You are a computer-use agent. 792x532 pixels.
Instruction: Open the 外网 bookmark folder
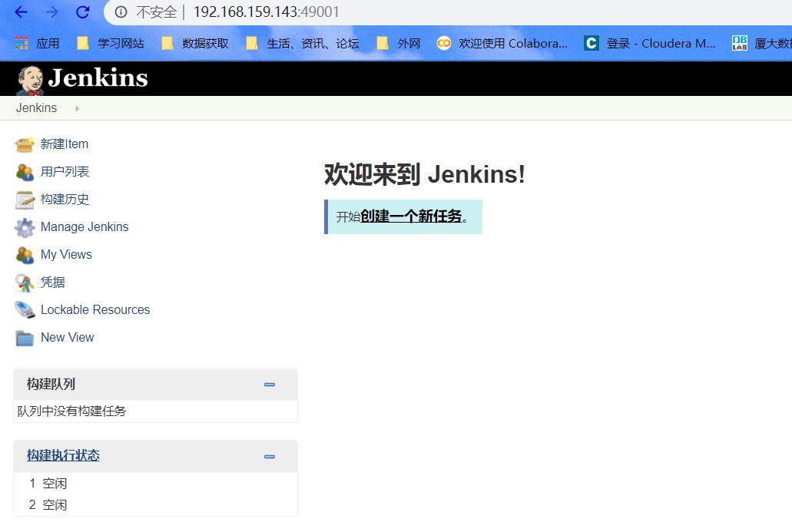coord(399,44)
